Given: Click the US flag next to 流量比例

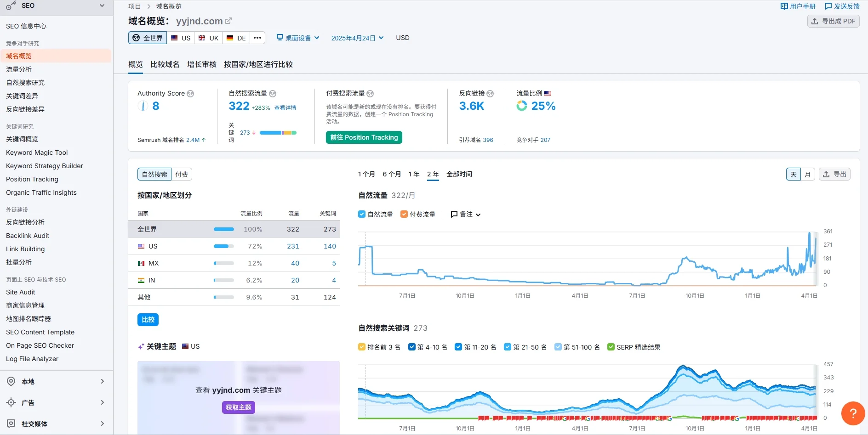Looking at the screenshot, I should tap(548, 93).
